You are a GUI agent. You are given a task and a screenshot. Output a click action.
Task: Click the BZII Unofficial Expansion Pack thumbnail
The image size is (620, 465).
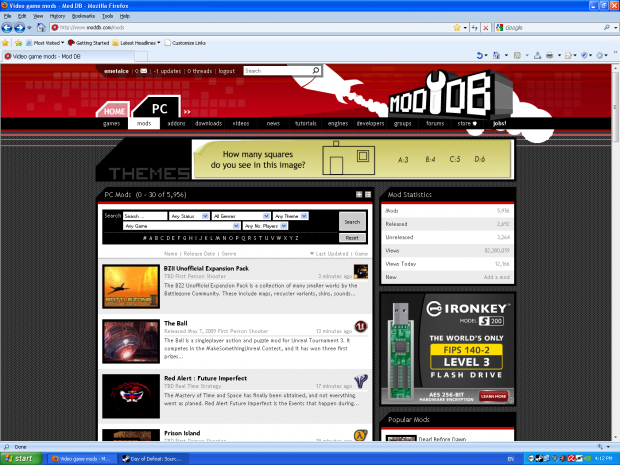tap(131, 287)
